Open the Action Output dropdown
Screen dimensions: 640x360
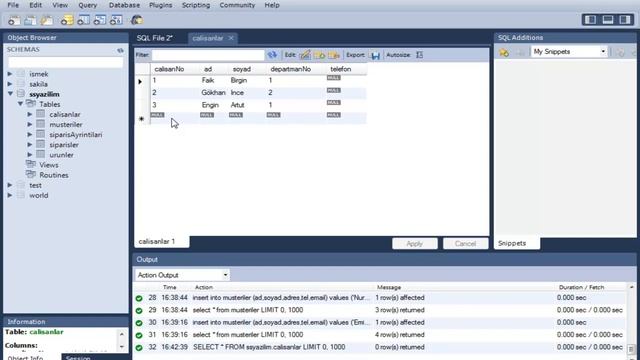tap(182, 275)
